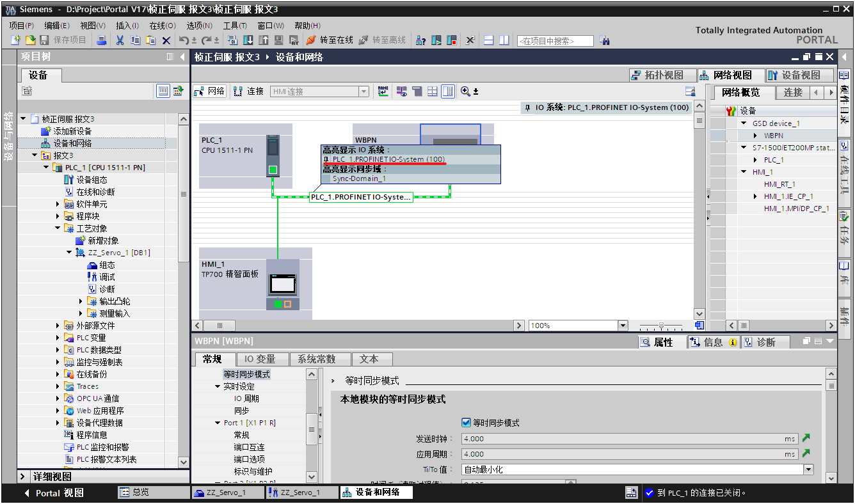855x504 pixels.
Task: Click the send clock 4.000 ms field
Action: click(x=629, y=439)
